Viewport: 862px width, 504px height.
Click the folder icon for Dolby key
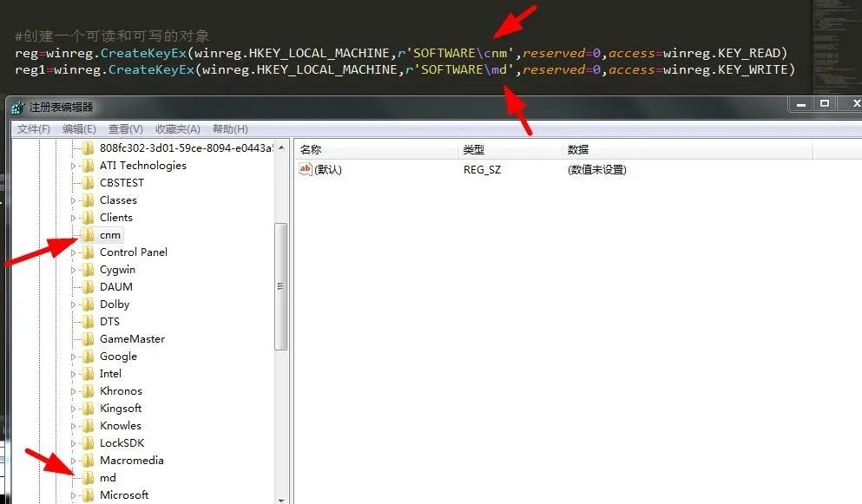click(88, 304)
